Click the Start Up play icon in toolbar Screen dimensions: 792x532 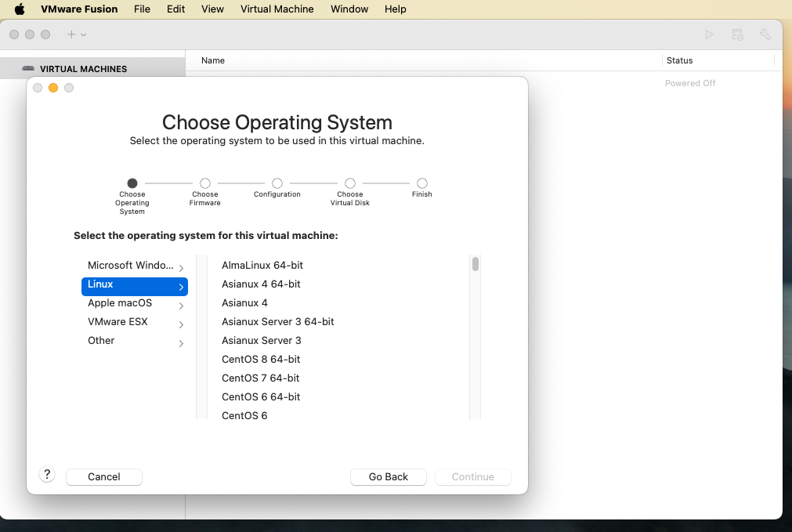pos(709,34)
